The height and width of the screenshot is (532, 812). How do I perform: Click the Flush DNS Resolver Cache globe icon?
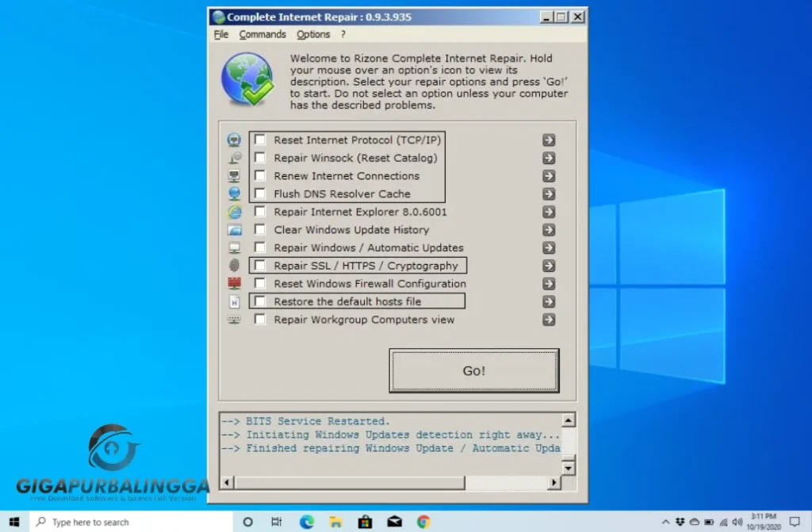pos(234,193)
